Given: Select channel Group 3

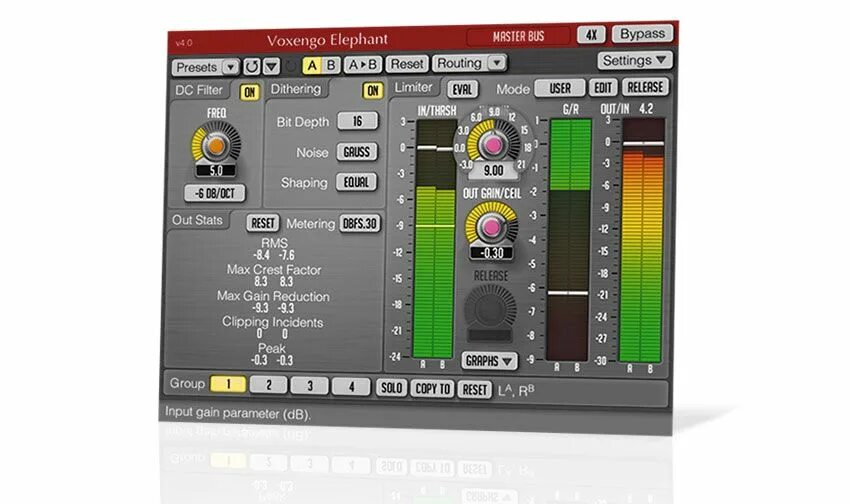Looking at the screenshot, I should point(310,386).
